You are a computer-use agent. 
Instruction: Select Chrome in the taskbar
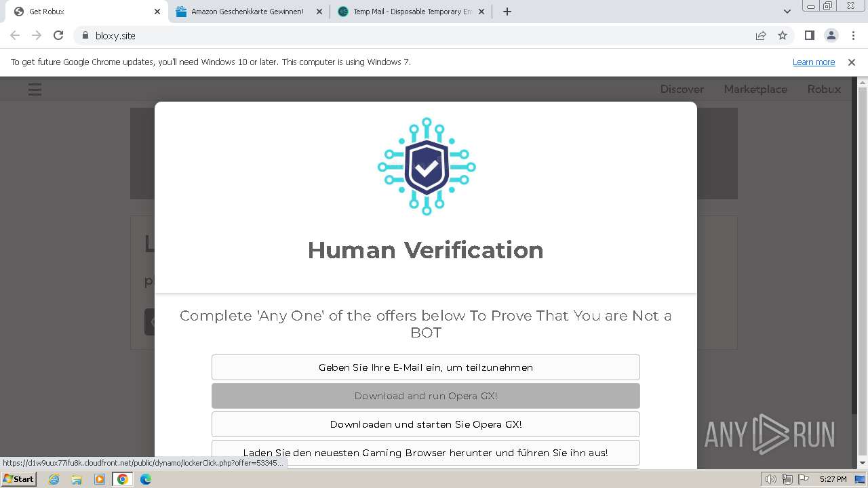(122, 479)
